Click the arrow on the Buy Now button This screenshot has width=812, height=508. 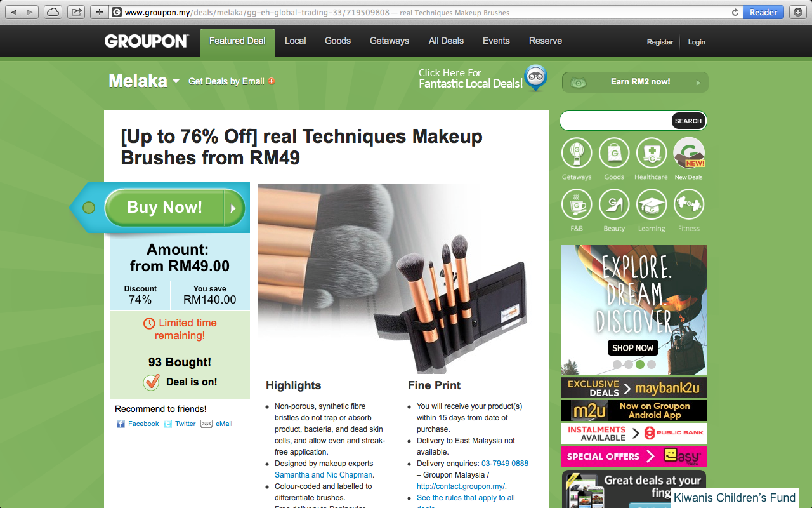click(233, 208)
